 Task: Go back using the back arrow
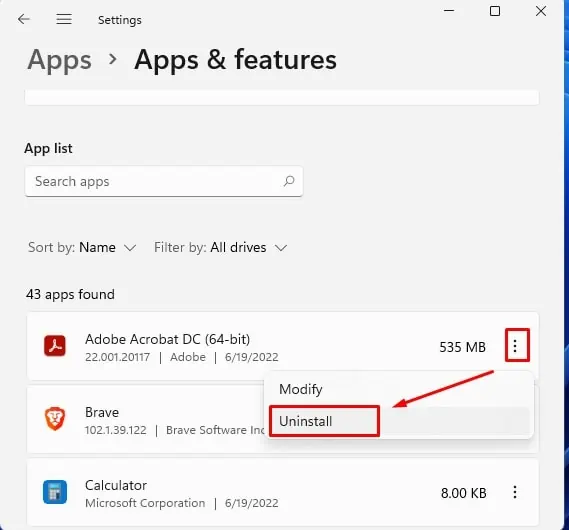tap(24, 19)
